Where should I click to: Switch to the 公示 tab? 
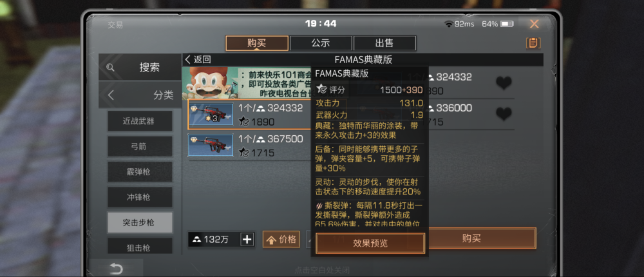pyautogui.click(x=321, y=43)
